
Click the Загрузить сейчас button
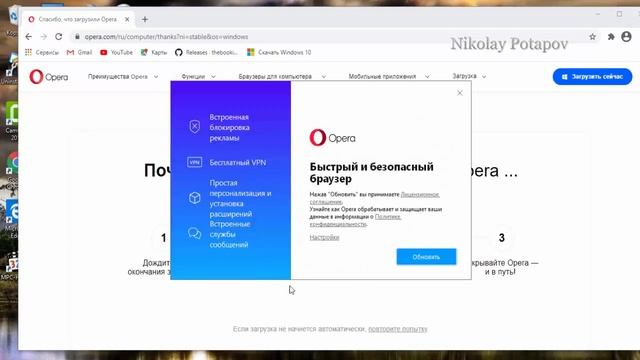[592, 77]
